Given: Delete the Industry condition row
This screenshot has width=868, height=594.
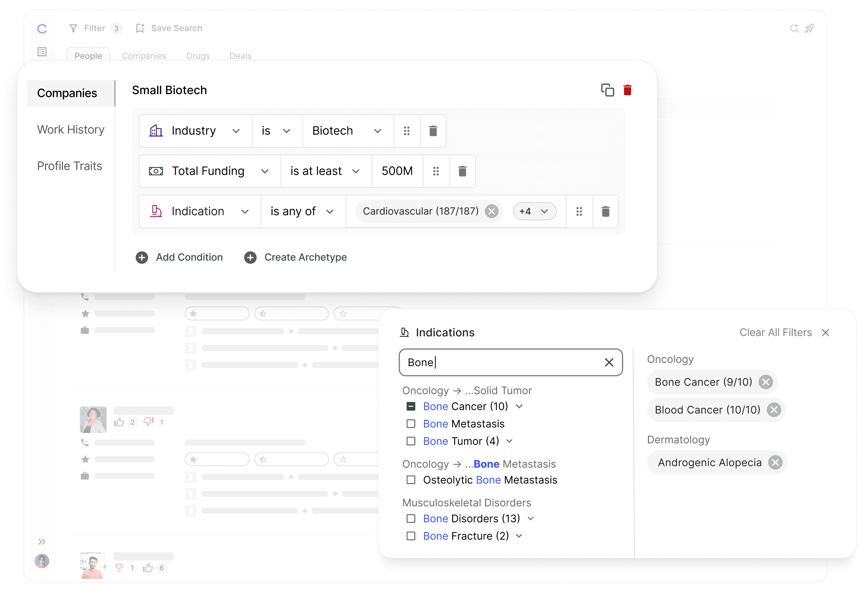Looking at the screenshot, I should point(433,131).
